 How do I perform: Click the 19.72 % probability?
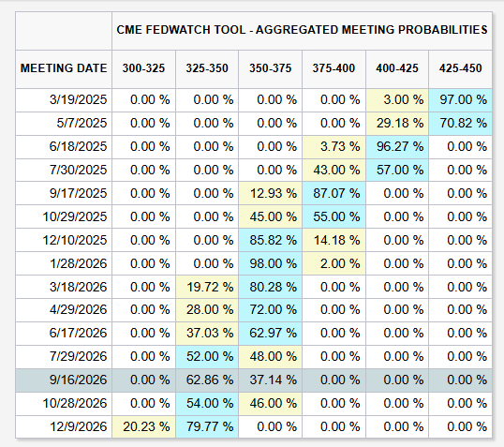click(x=207, y=287)
